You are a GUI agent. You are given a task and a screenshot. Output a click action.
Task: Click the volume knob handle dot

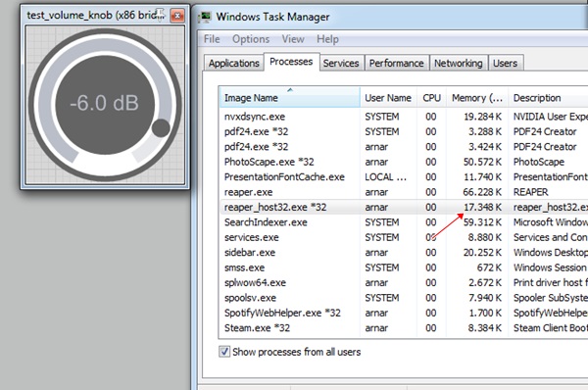click(x=161, y=128)
